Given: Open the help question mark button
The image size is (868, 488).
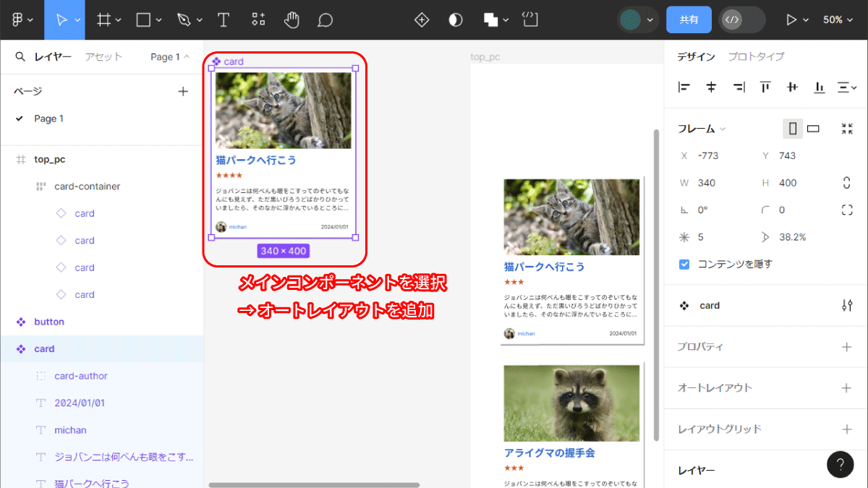Looking at the screenshot, I should click(840, 464).
